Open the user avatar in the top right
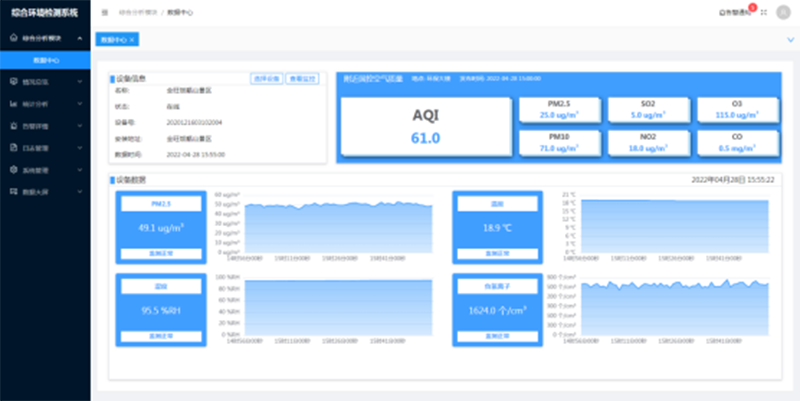 click(783, 12)
